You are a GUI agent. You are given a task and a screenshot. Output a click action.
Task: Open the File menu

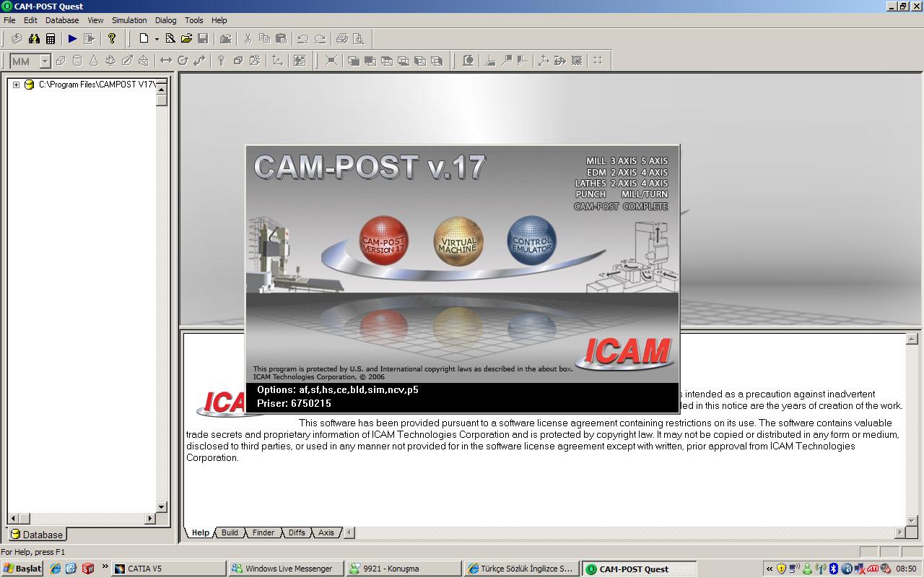tap(9, 20)
